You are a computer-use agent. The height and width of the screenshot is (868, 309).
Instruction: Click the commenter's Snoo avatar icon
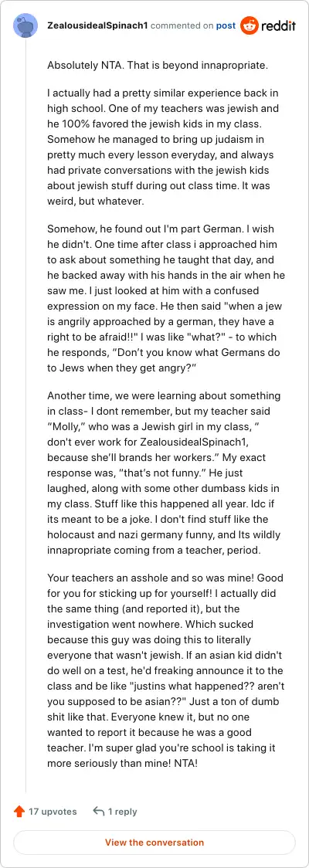25,25
